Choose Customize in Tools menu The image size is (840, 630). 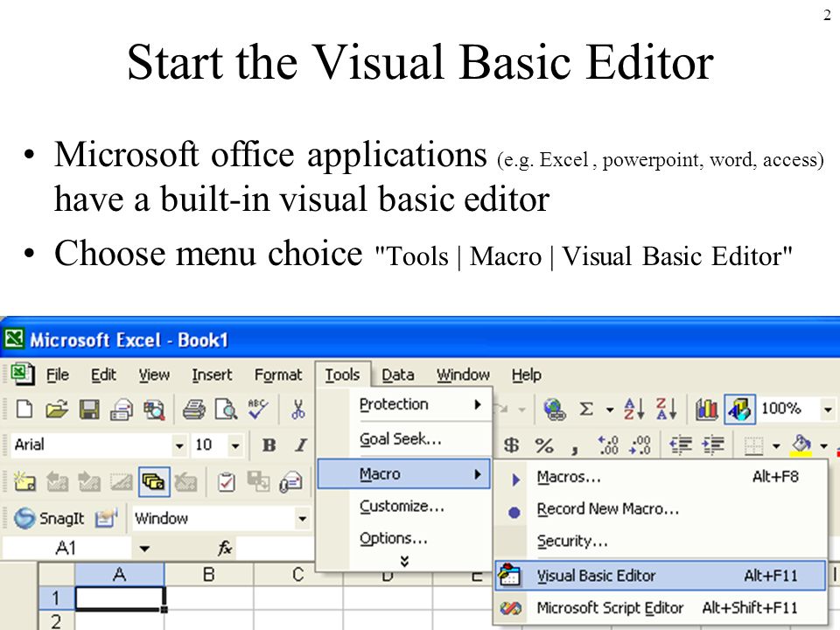tap(404, 506)
